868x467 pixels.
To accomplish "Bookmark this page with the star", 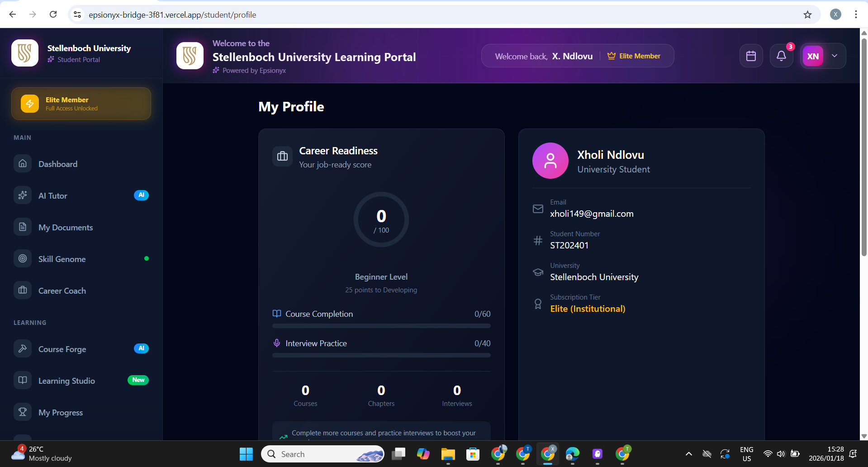I will [x=807, y=14].
